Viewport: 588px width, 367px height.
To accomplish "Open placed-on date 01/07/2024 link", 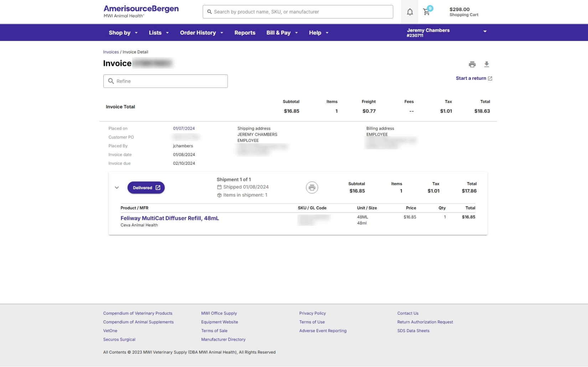I will click(x=184, y=129).
